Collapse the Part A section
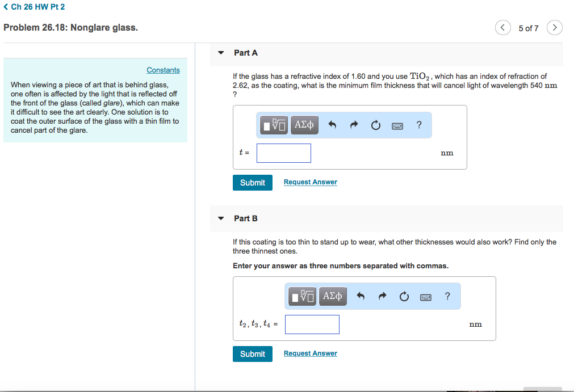Image resolution: width=574 pixels, height=392 pixels. click(x=220, y=52)
